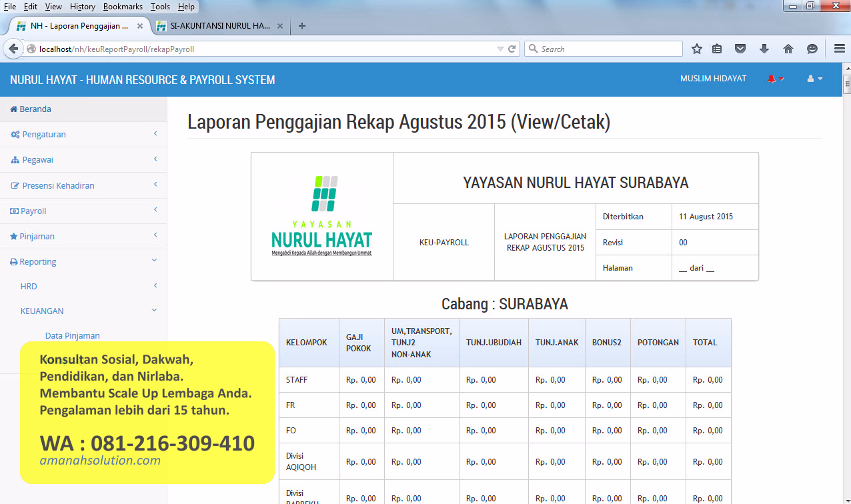Open the KEUANGAN submenu item

pyautogui.click(x=42, y=311)
